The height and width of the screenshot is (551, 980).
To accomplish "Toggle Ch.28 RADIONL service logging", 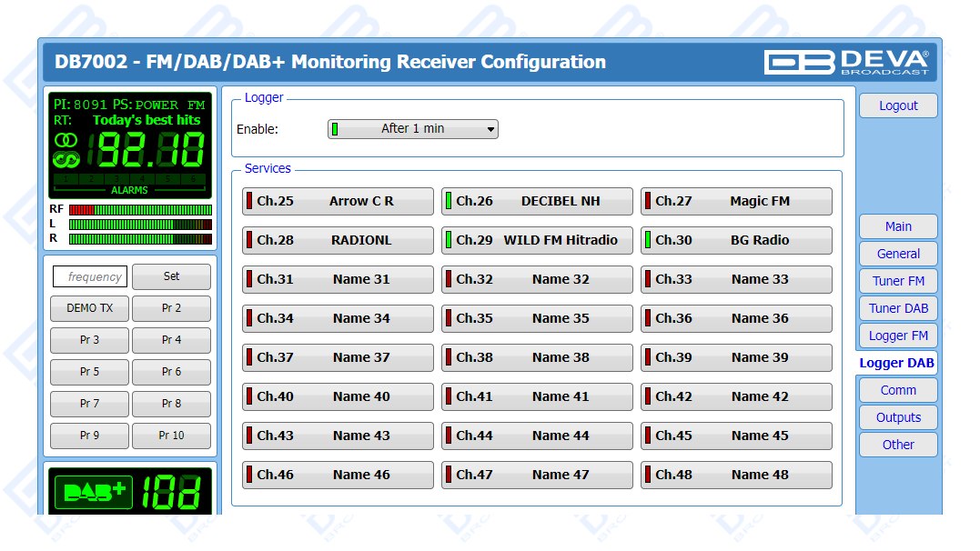I will pos(338,240).
